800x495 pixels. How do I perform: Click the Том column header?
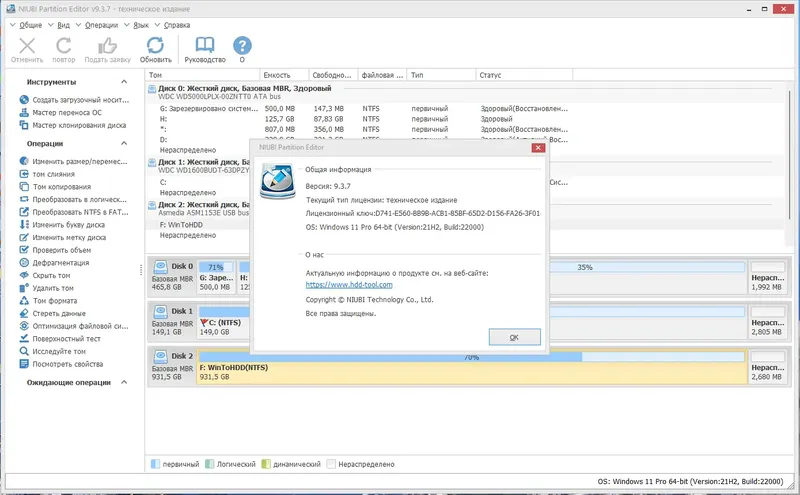203,75
